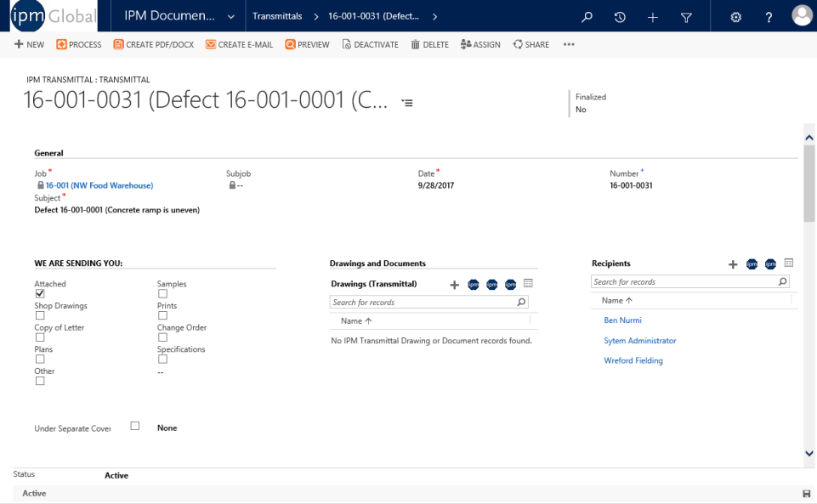Screen dimensions: 817x504
Task: Expand the Transmittals breadcrumb chevron
Action: [x=315, y=17]
